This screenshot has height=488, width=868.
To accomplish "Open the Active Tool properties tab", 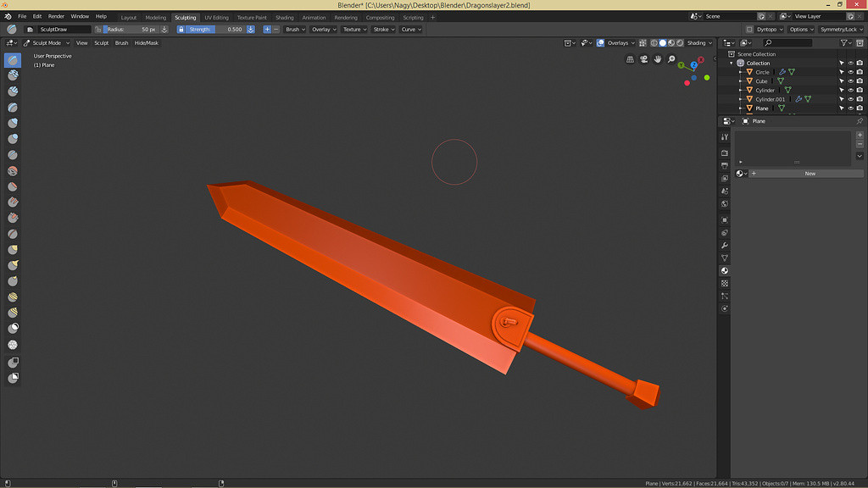I will click(725, 136).
